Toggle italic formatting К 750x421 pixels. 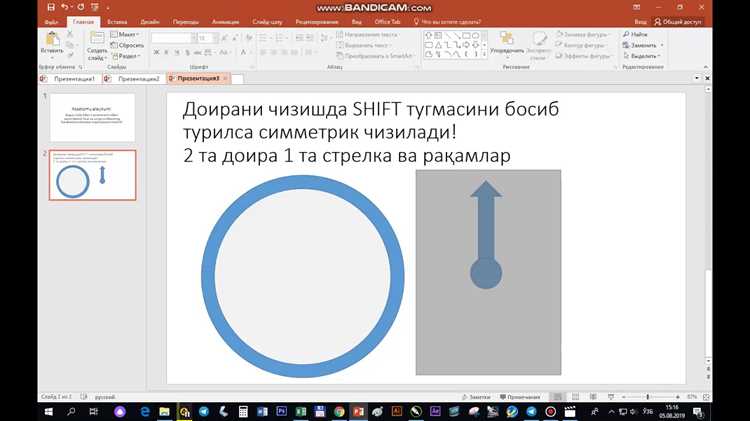click(x=166, y=52)
